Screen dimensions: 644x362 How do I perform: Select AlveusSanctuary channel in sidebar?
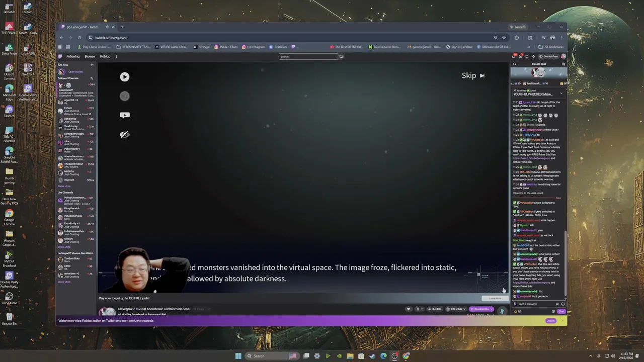point(76,158)
